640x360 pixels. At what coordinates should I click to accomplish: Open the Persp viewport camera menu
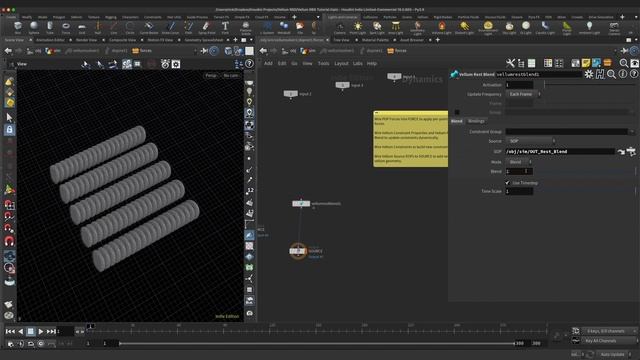pyautogui.click(x=211, y=76)
